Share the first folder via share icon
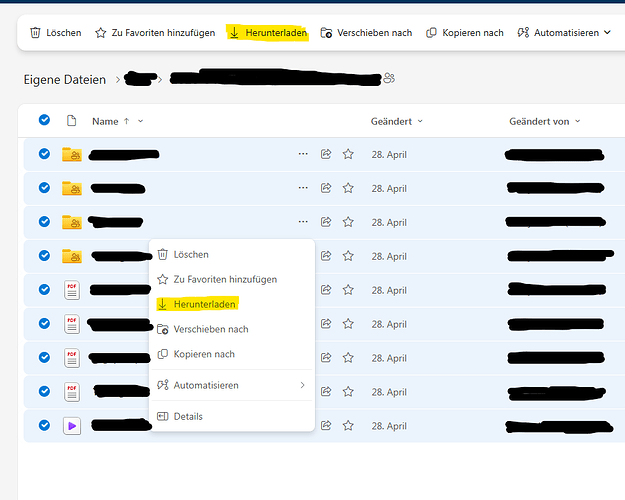This screenshot has width=625, height=500. point(326,154)
